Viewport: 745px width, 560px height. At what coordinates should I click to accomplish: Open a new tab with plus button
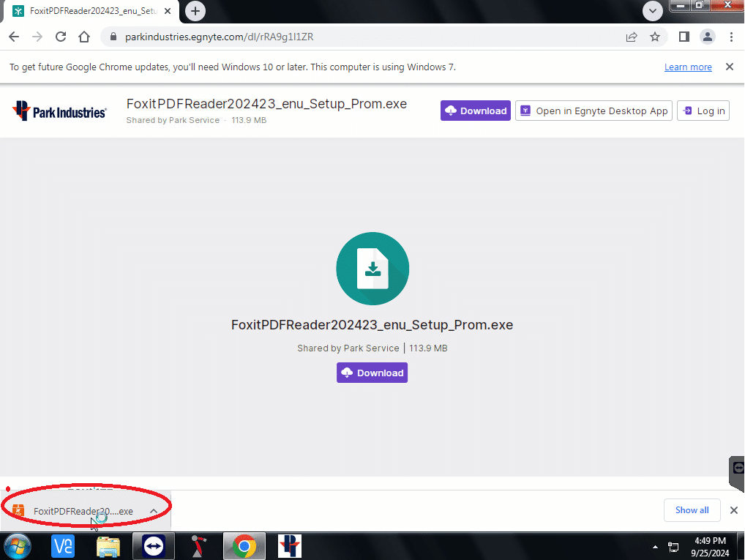tap(195, 11)
